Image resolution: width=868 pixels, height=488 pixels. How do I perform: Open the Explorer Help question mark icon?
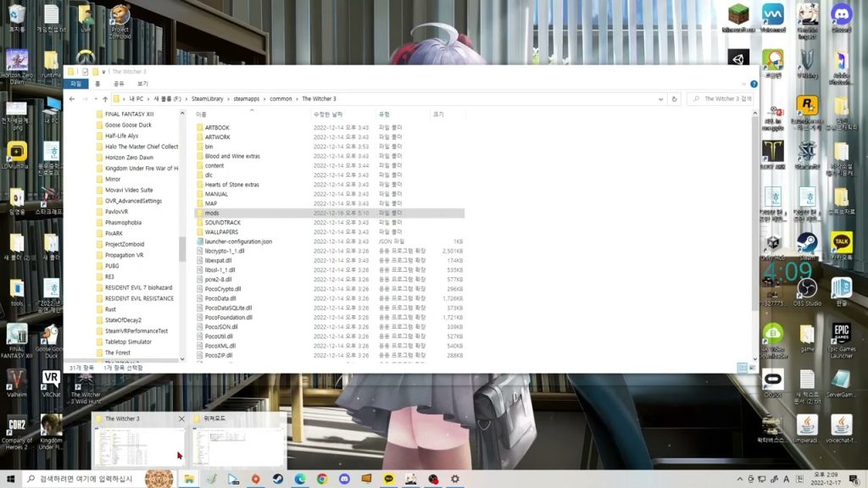point(754,84)
